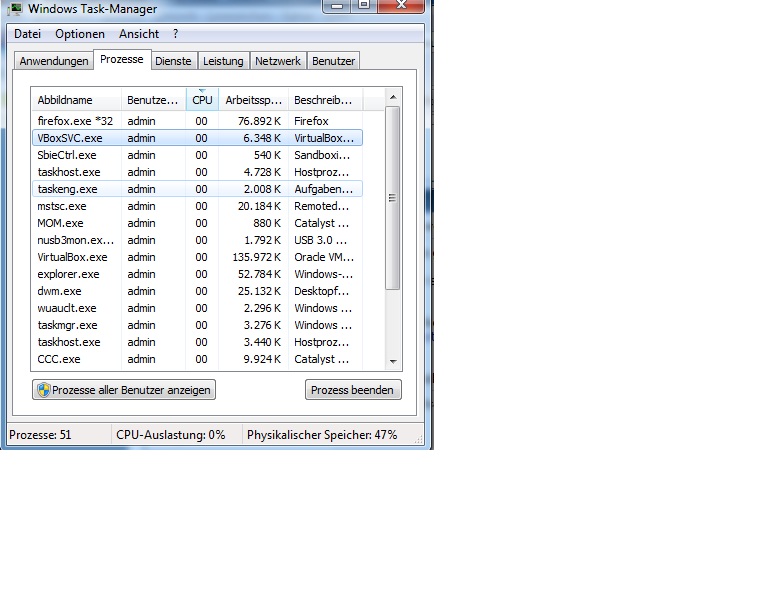Sort by the CPU column header
Screen dimensions: 768x614
[x=202, y=100]
